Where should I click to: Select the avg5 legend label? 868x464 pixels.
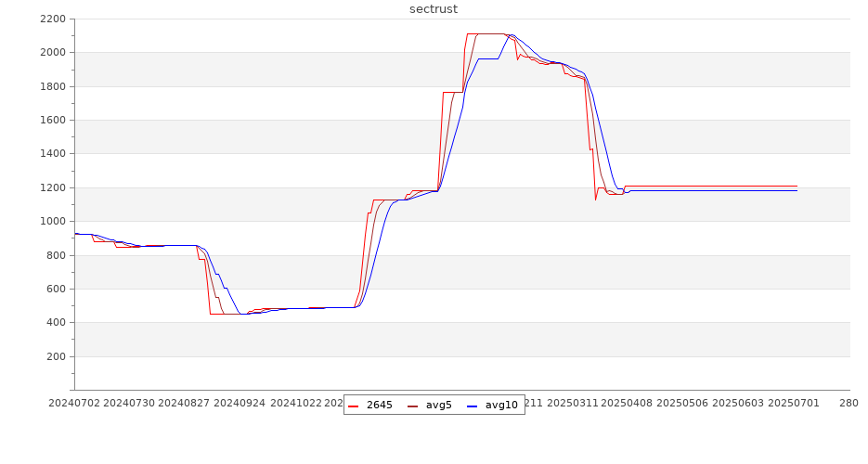pos(438,405)
